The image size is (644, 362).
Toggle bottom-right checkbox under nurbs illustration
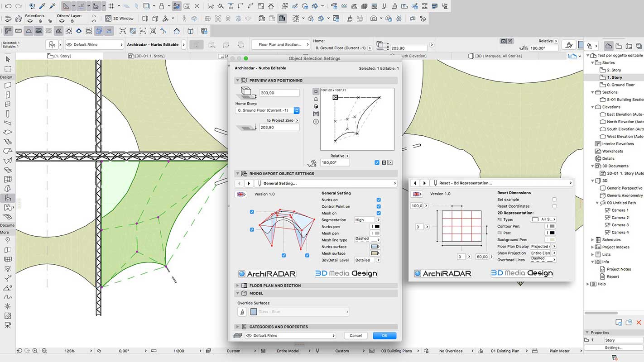[307, 256]
